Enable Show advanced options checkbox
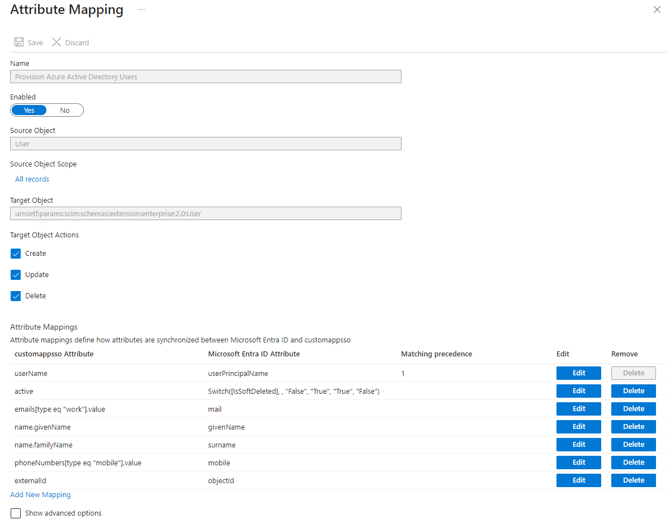This screenshot has width=670, height=529. pos(16,513)
